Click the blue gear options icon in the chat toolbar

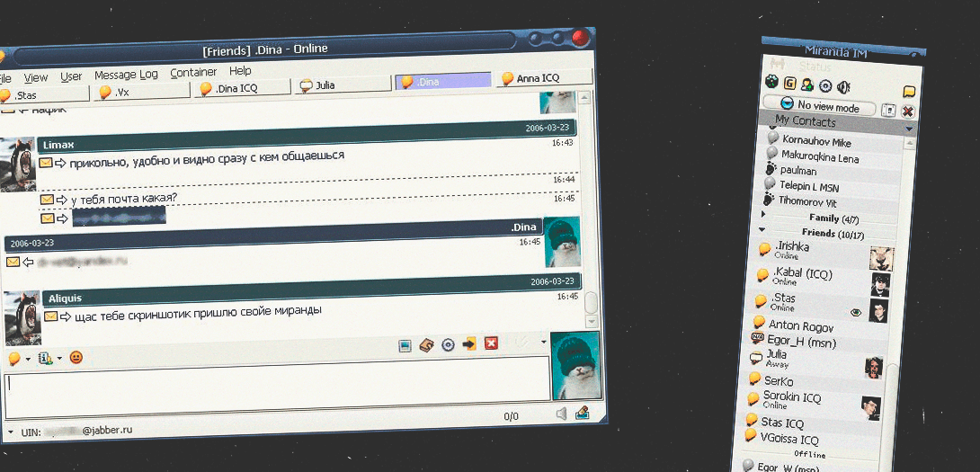448,344
